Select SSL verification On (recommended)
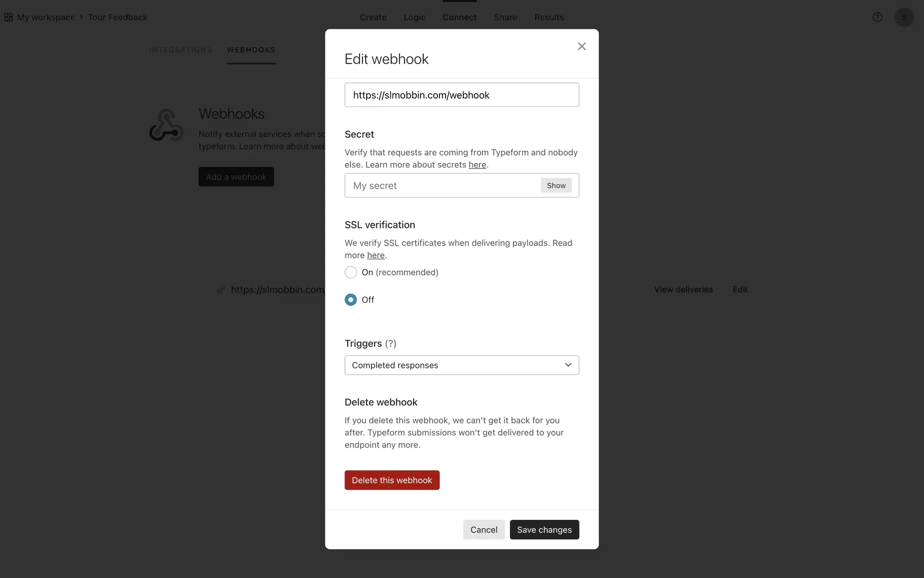This screenshot has height=578, width=924. click(x=351, y=272)
